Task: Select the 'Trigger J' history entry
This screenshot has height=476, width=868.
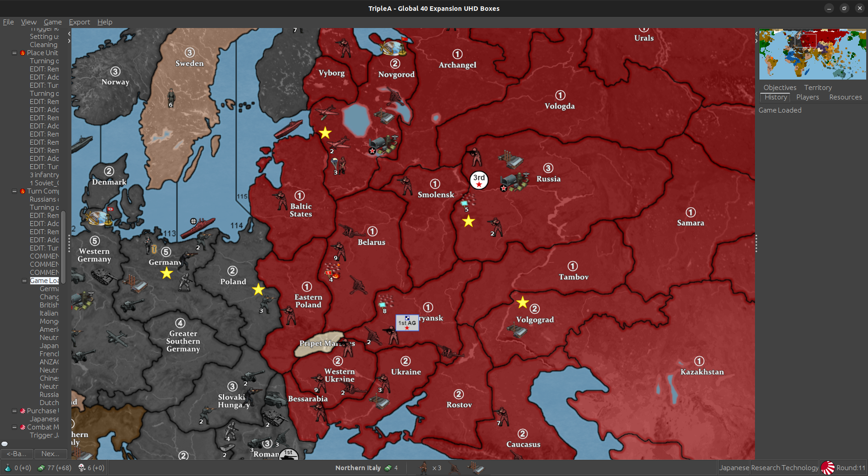Action: [44, 435]
